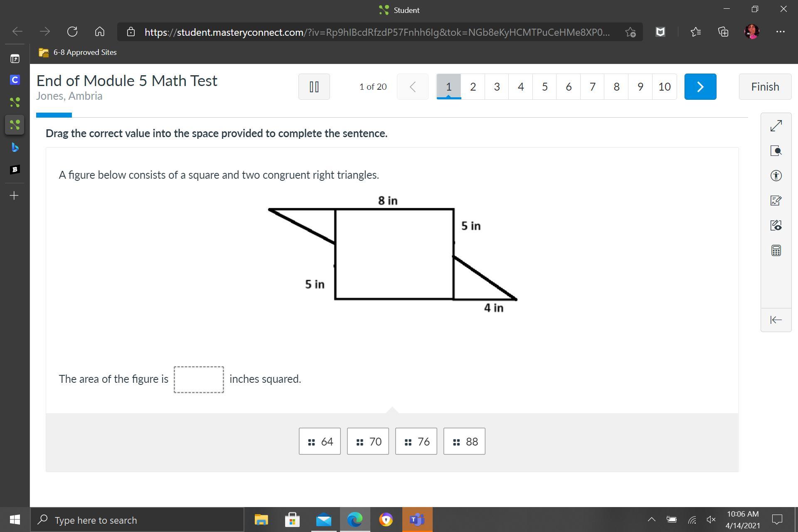Open Collections icon in browser toolbar

(x=723, y=32)
